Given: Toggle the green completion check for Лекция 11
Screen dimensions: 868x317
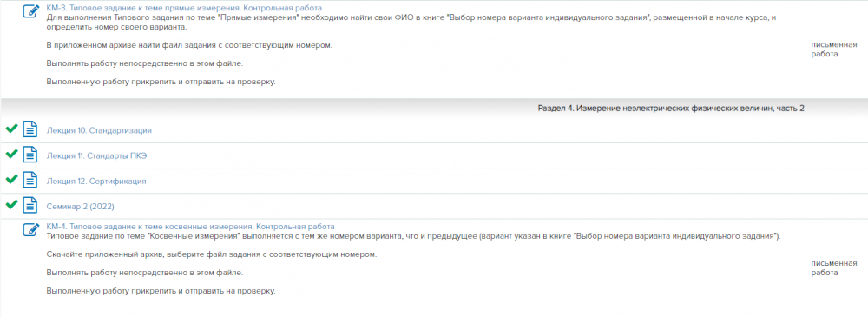Looking at the screenshot, I should point(11,154).
